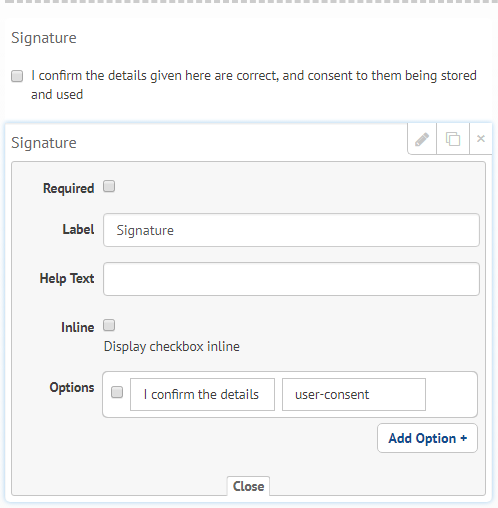The image size is (498, 508).
Task: Click the Help Text label
Action: pyautogui.click(x=67, y=278)
